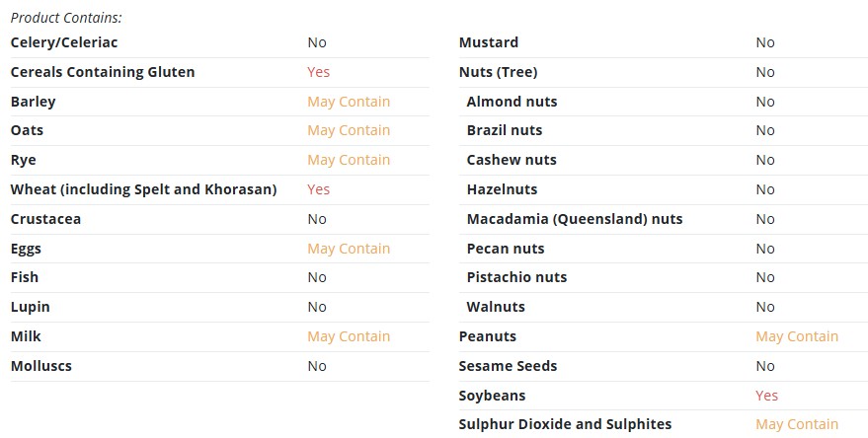The width and height of the screenshot is (868, 438).
Task: Select the Crustacea label
Action: click(x=45, y=219)
